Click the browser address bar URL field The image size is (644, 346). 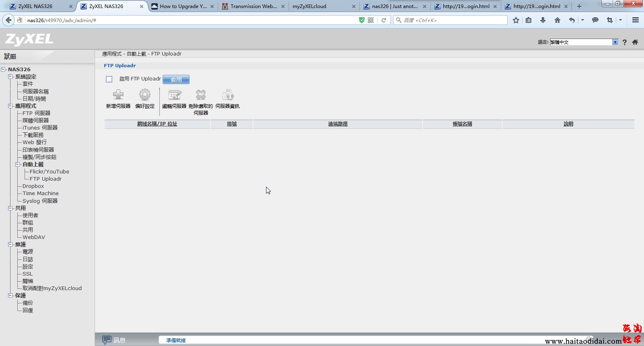189,20
